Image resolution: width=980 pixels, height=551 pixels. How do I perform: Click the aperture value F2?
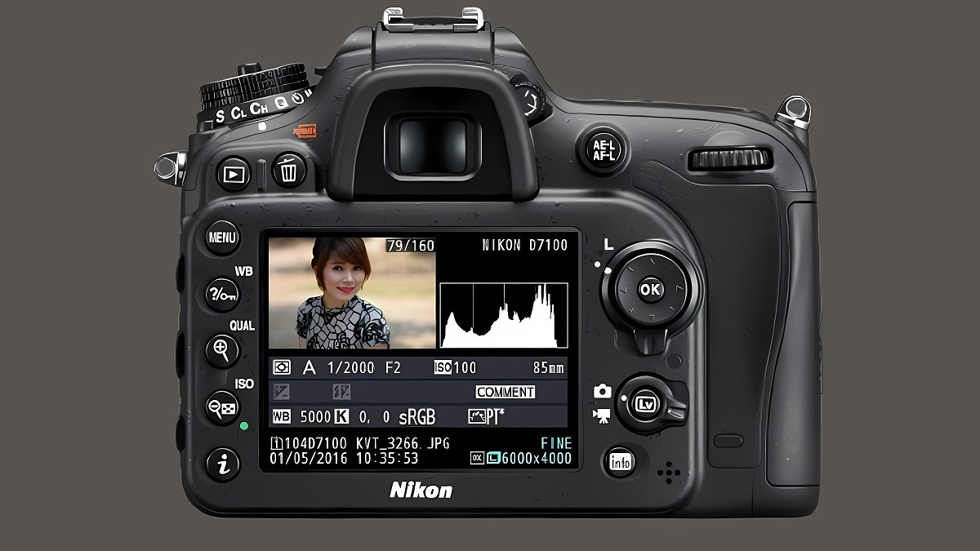[393, 368]
